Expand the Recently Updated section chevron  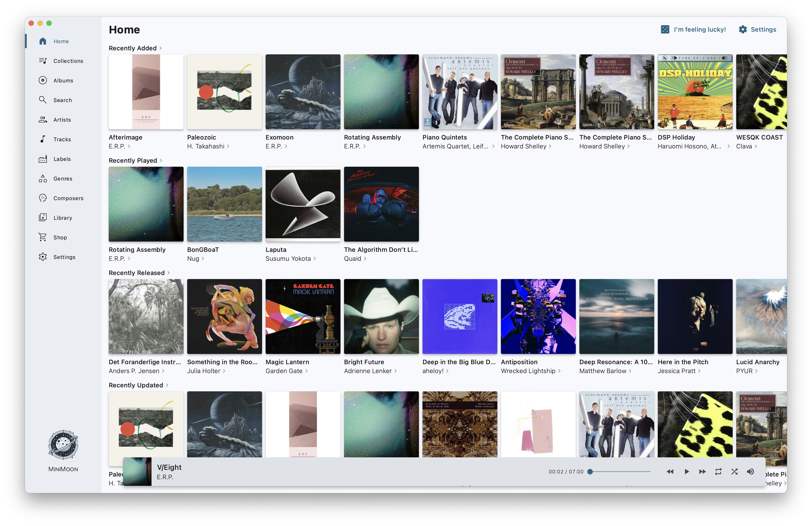pyautogui.click(x=167, y=385)
